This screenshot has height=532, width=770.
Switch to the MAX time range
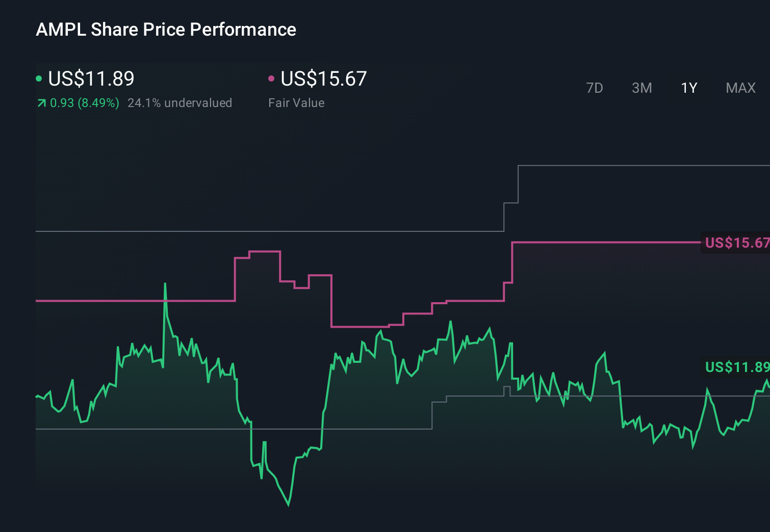pos(740,88)
